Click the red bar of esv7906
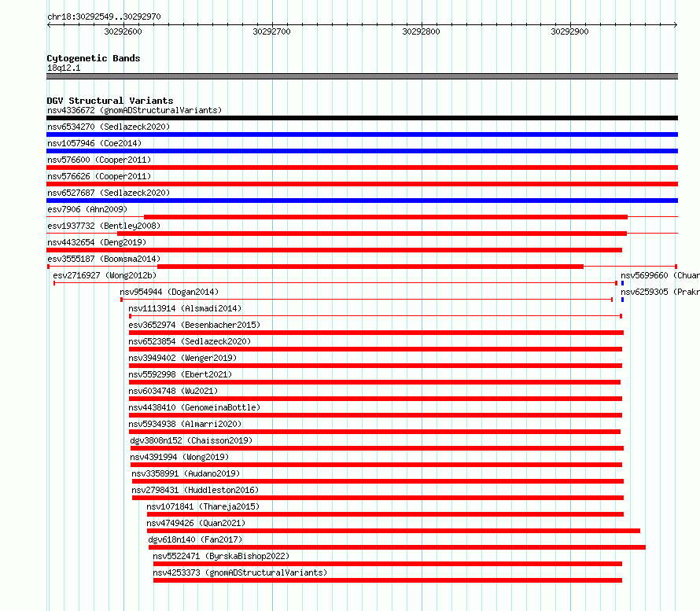Viewport: 700px width, 611px height. pos(385,217)
